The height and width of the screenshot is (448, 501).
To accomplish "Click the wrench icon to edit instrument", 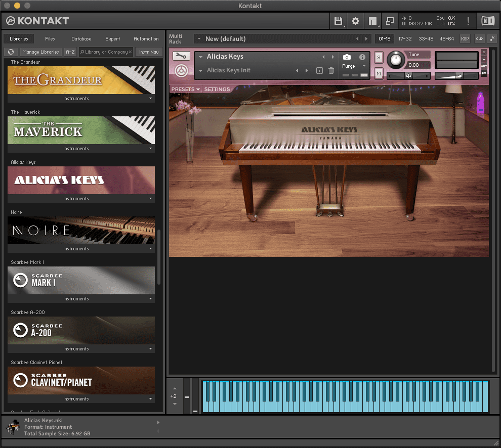I will (181, 56).
